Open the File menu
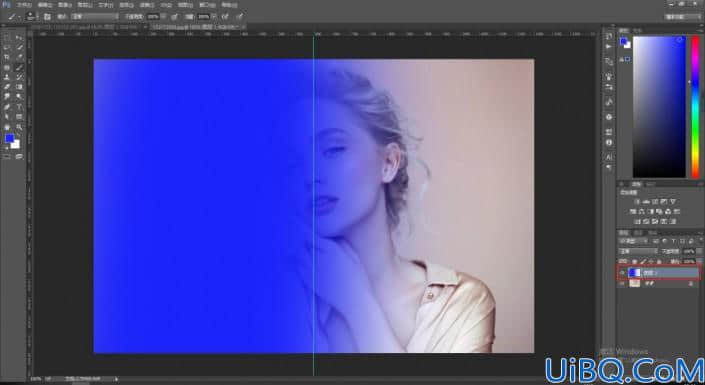The image size is (705, 385). (x=24, y=5)
